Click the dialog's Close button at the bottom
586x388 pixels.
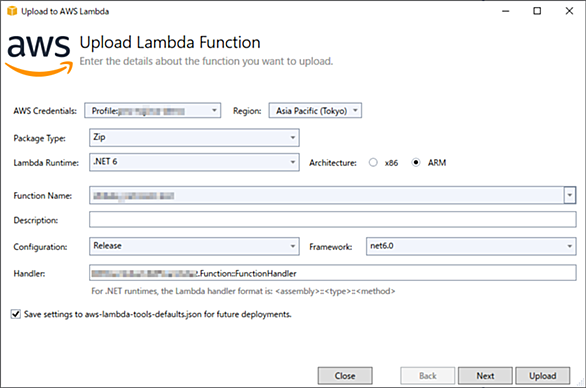click(x=345, y=376)
